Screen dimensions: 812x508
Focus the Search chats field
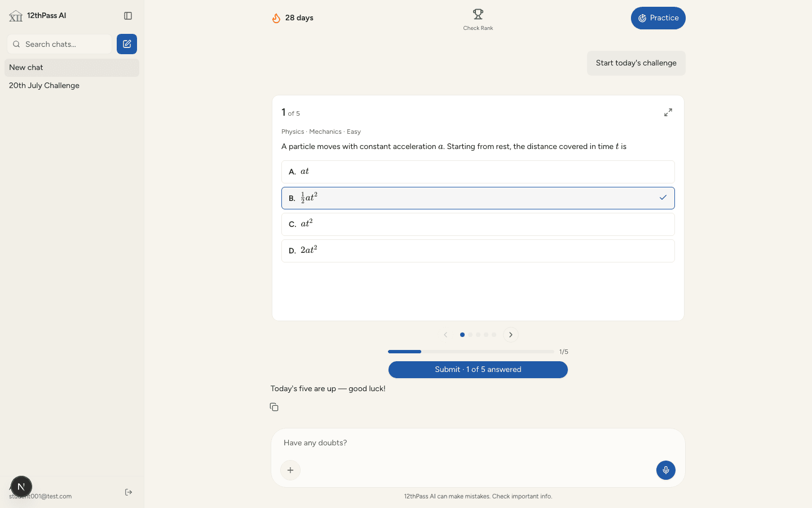coord(59,44)
